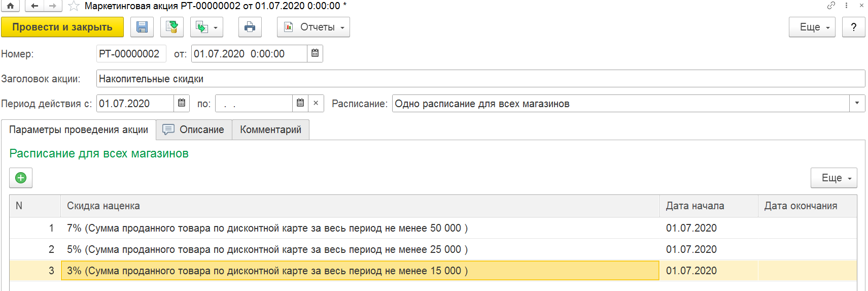Print using the printer icon
The height and width of the screenshot is (291, 868).
[250, 27]
